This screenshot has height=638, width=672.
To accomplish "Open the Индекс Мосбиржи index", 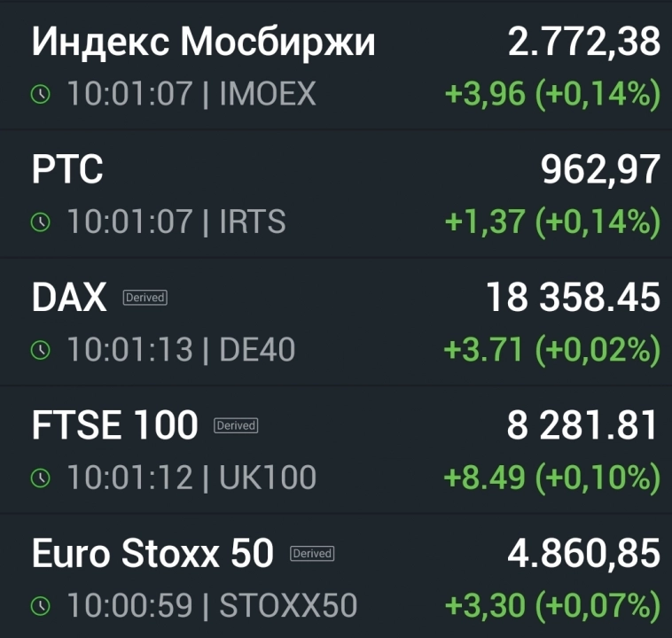I will pyautogui.click(x=203, y=43).
